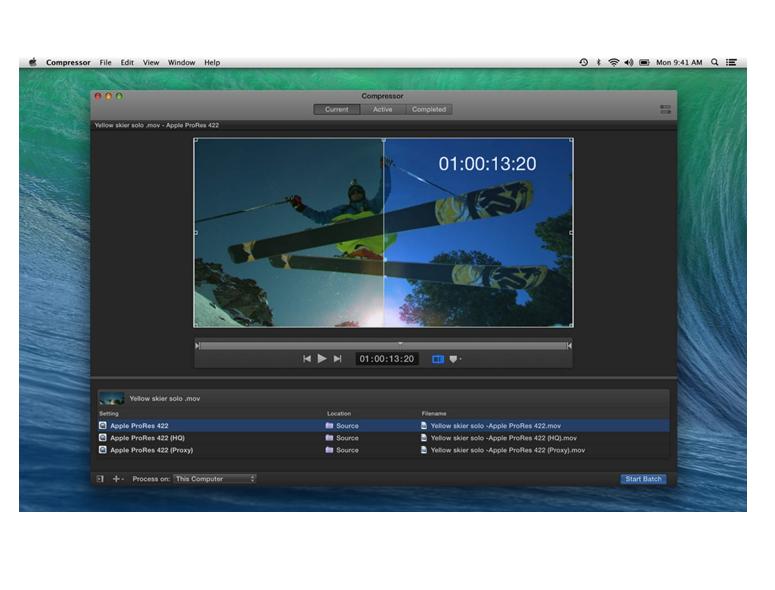Click filename Yellow skier solo -Apple ProRes 422 (Proxy).mov
Screen dimensions: 775x590
point(508,450)
